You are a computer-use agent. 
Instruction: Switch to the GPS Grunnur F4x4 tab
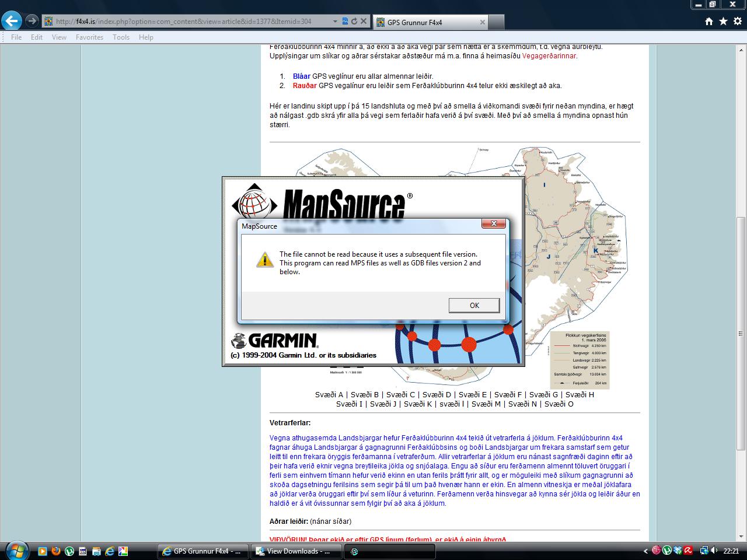click(429, 22)
